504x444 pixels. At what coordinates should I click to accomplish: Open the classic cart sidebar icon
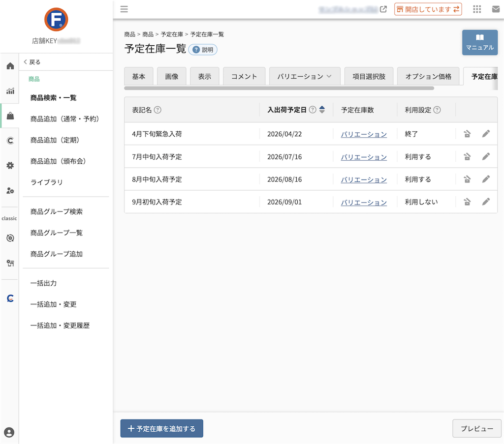tap(10, 263)
